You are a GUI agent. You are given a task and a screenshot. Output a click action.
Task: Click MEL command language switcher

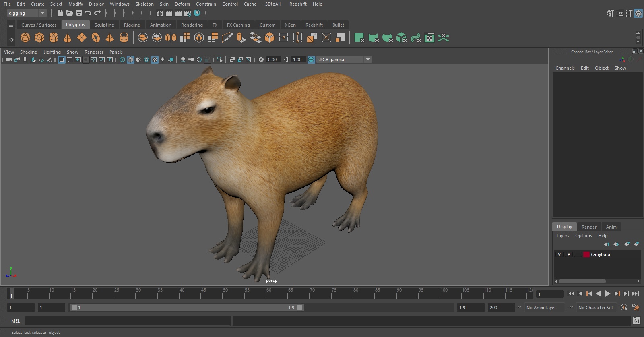coord(15,321)
